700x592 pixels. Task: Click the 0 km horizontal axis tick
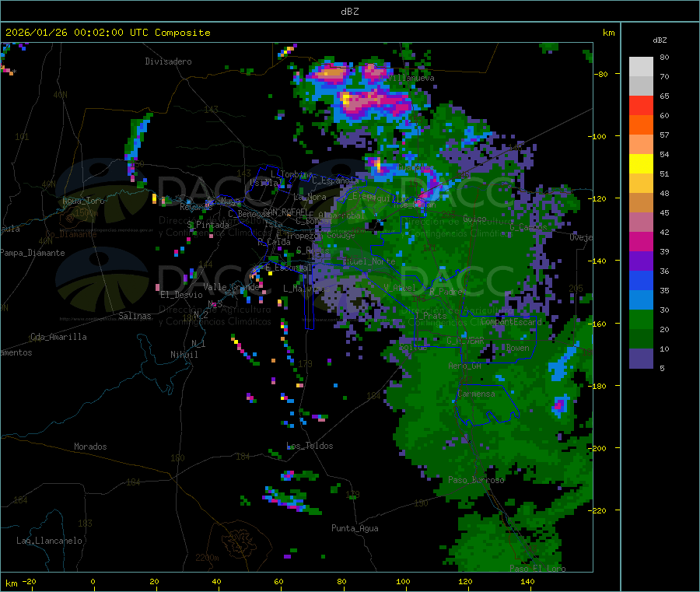[x=93, y=581]
